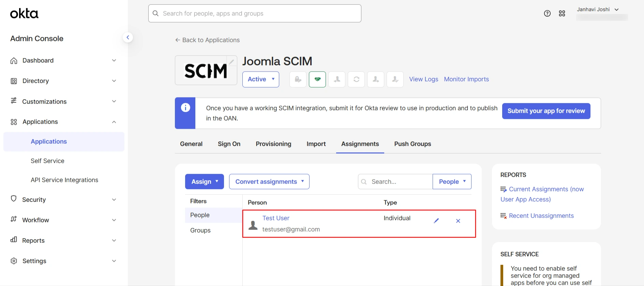Click the Security shield icon
This screenshot has height=286, width=644.
14,198
